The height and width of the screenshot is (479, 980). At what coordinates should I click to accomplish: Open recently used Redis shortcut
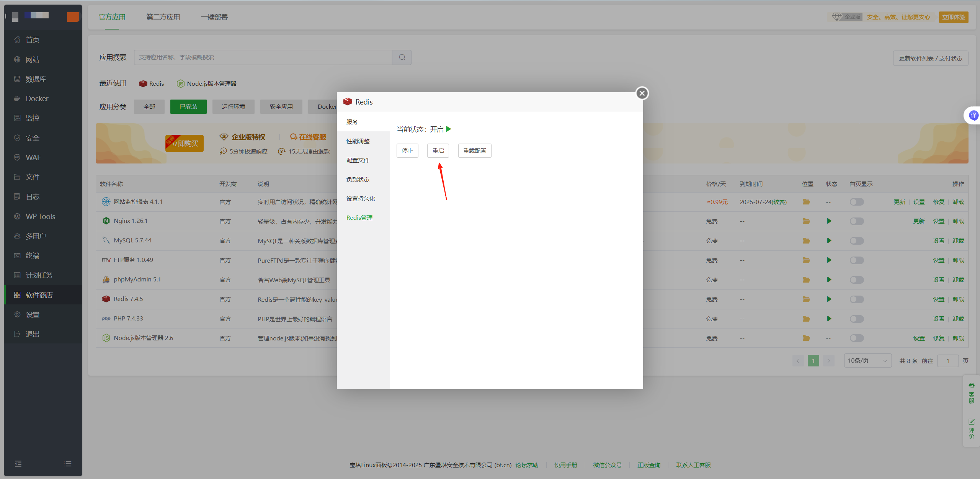pos(152,83)
